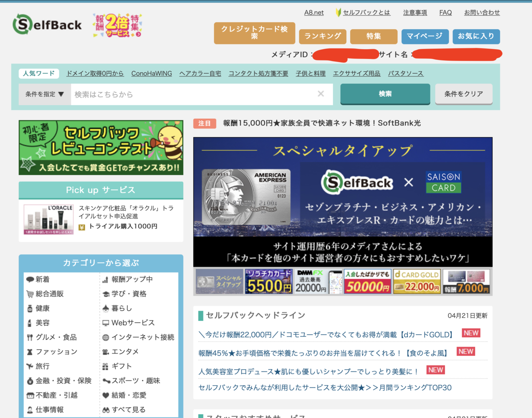This screenshot has width=532, height=418.
Task: Open the ランキング menu
Action: pyautogui.click(x=323, y=36)
